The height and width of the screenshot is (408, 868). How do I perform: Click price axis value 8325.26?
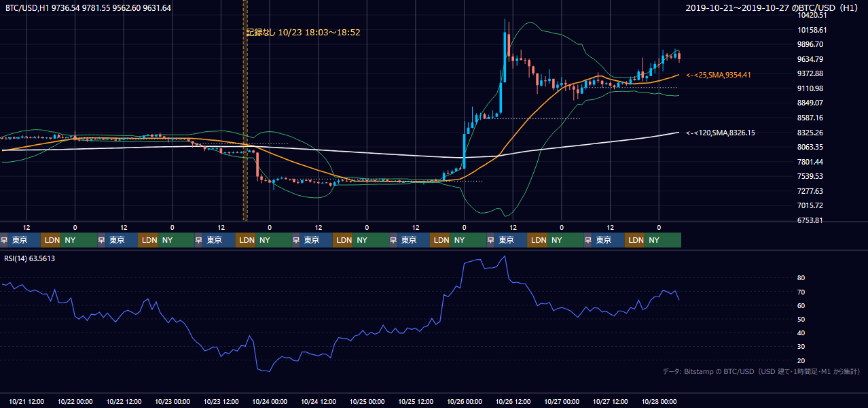[810, 133]
